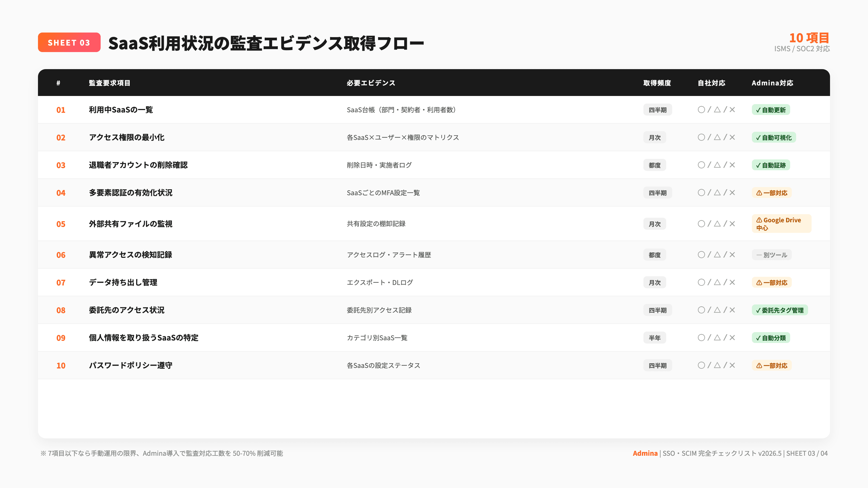The width and height of the screenshot is (868, 488).
Task: Click 委託先別アクセス記録 evidence text
Action: click(x=379, y=310)
